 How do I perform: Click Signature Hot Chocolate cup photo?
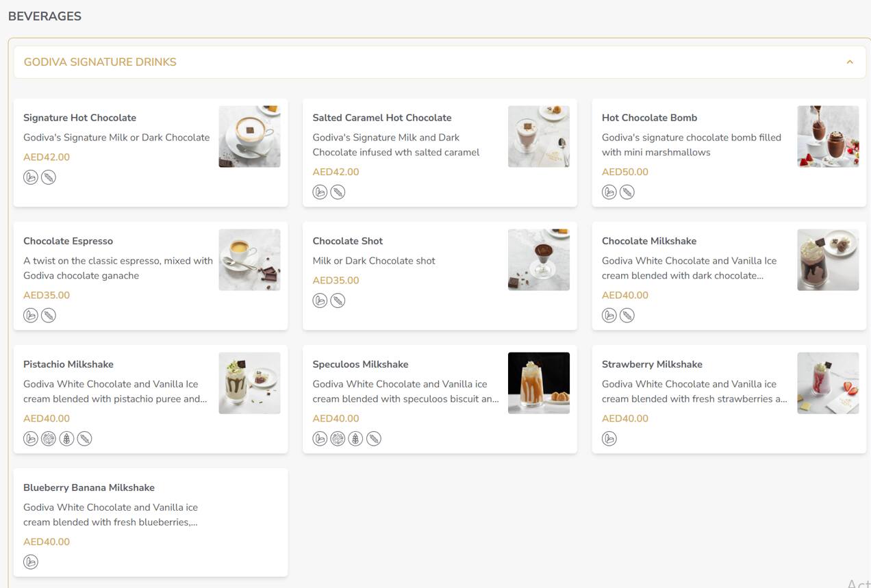click(249, 136)
